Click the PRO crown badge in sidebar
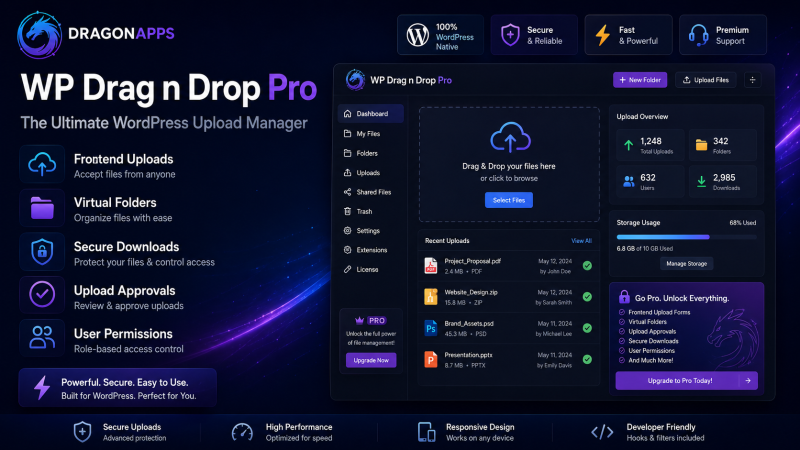800x450 pixels. [x=371, y=320]
